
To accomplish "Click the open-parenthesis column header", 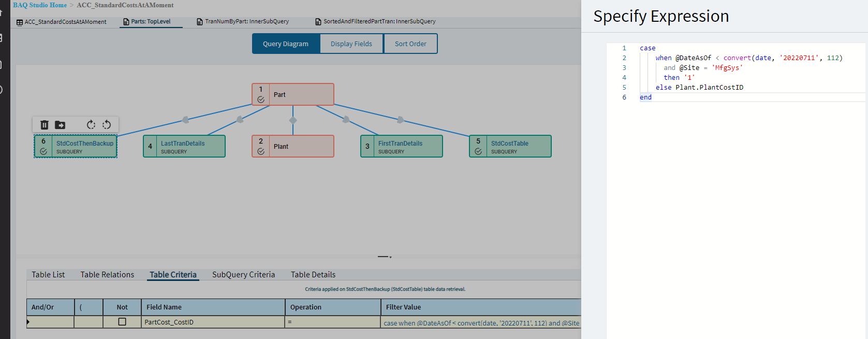I will 89,307.
